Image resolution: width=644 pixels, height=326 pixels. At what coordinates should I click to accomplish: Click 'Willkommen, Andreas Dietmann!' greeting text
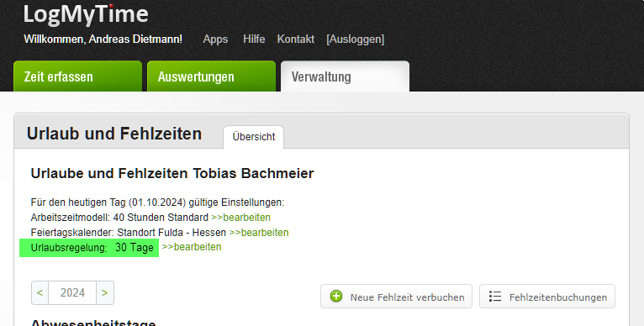pyautogui.click(x=103, y=39)
